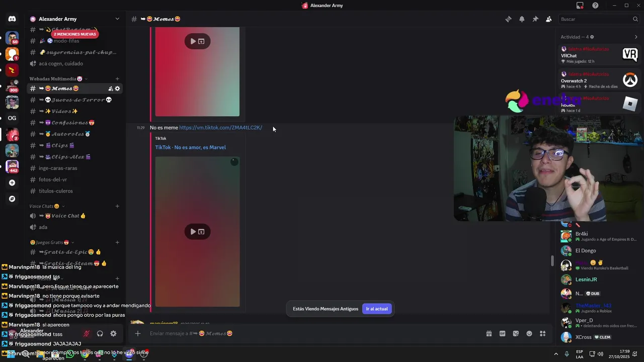Toggle member list people icon
Viewport: 644px width, 362px height.
click(x=549, y=19)
